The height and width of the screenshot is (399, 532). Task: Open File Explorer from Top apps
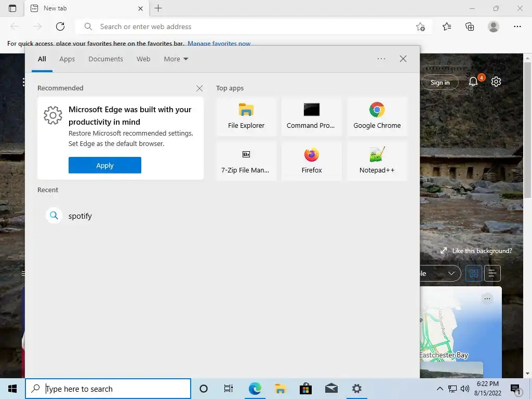(x=246, y=116)
